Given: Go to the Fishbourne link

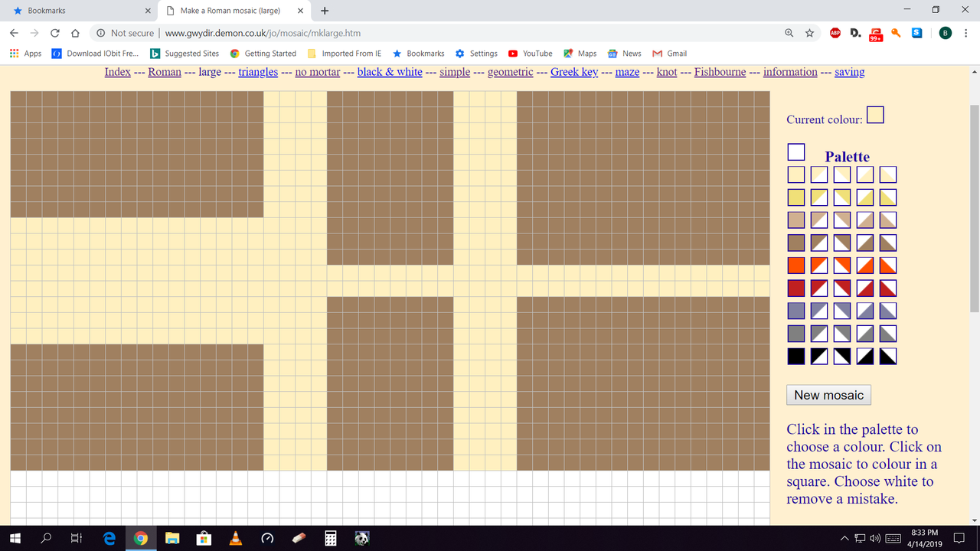Looking at the screenshot, I should (720, 72).
